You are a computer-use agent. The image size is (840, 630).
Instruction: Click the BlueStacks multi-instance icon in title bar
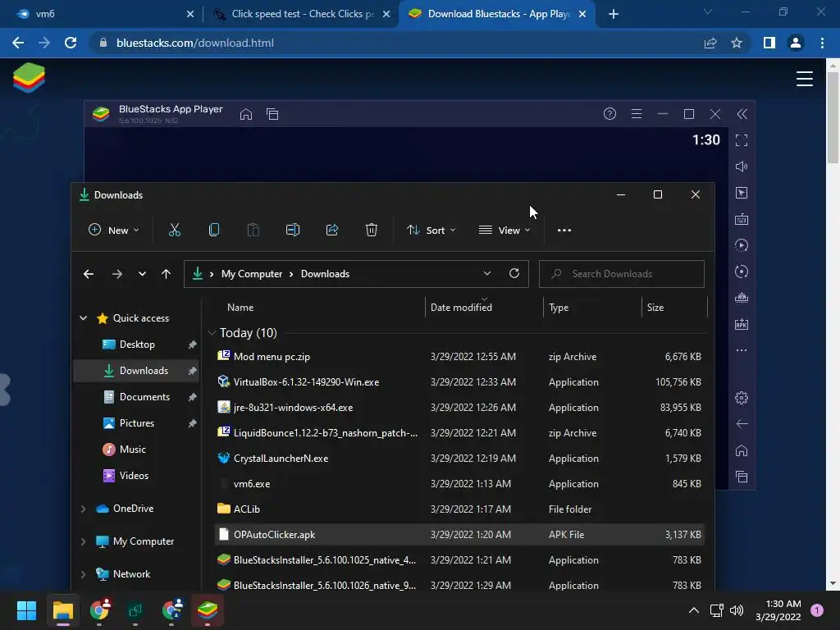coord(272,114)
